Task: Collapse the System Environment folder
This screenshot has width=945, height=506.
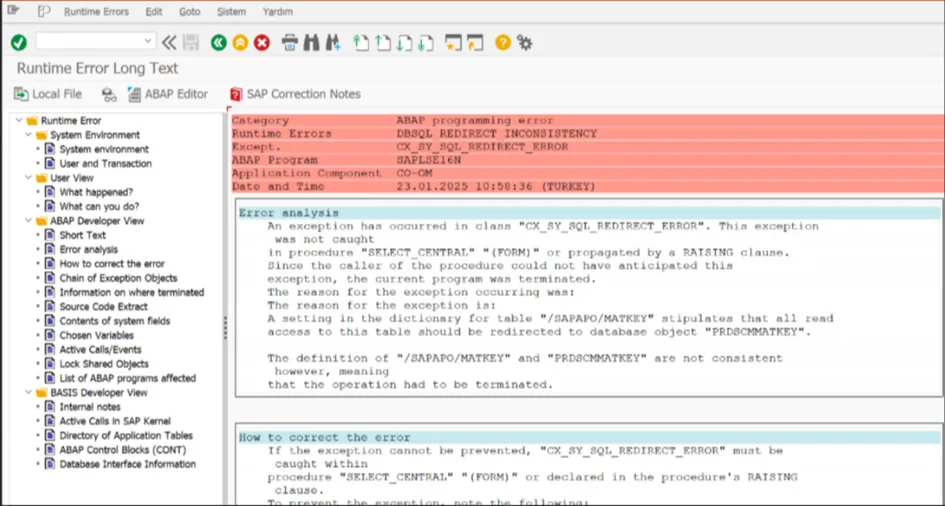Action: tap(28, 135)
